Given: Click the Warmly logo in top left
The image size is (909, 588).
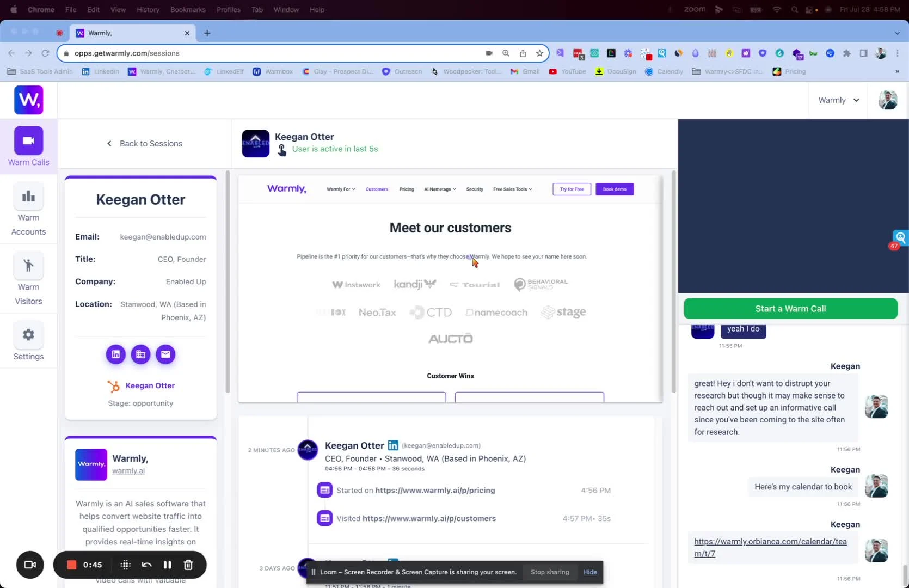Looking at the screenshot, I should coord(28,100).
